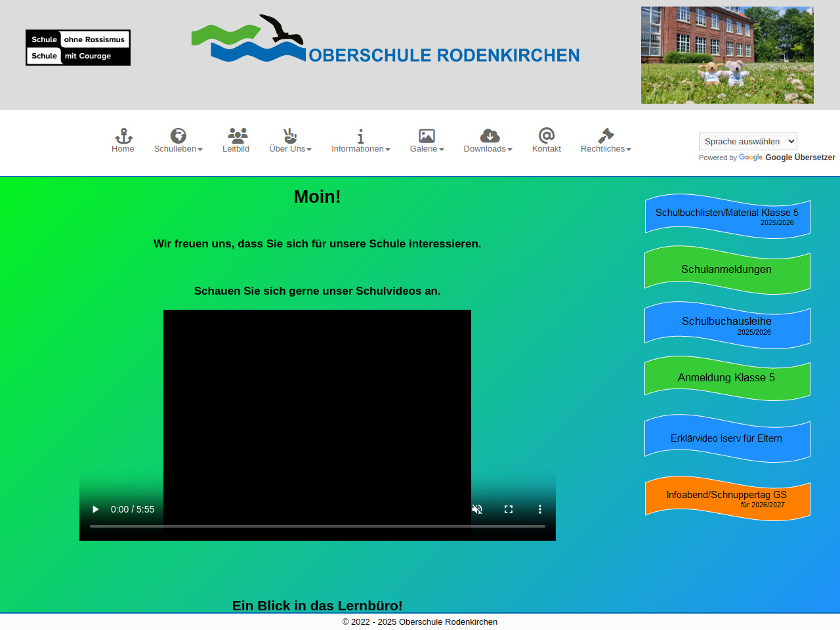This screenshot has height=630, width=840.
Task: Click the Schule ohne Rassismus logo
Action: [78, 47]
